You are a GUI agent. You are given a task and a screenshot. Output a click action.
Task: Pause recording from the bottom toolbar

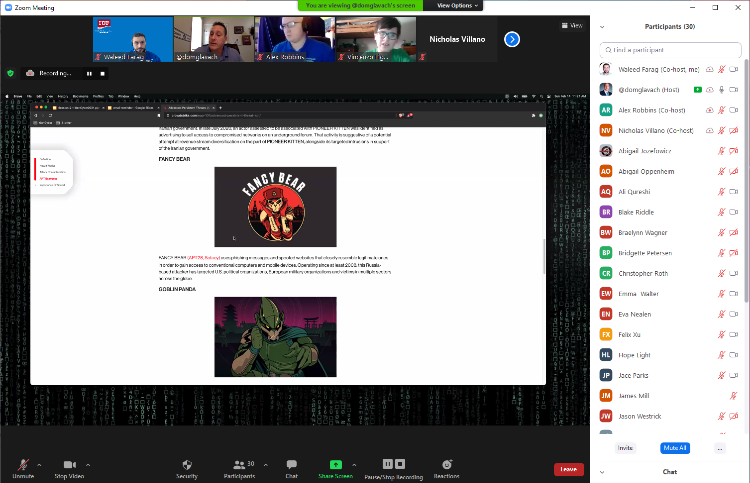(388, 464)
